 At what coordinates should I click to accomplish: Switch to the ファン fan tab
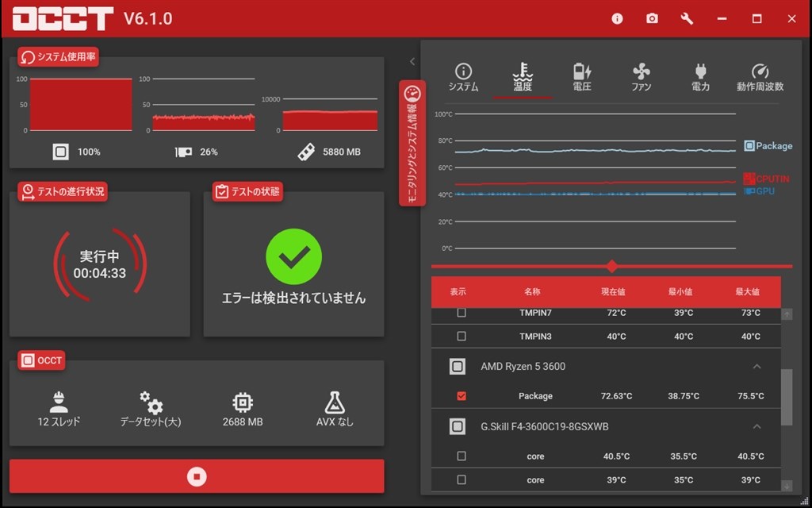(641, 78)
